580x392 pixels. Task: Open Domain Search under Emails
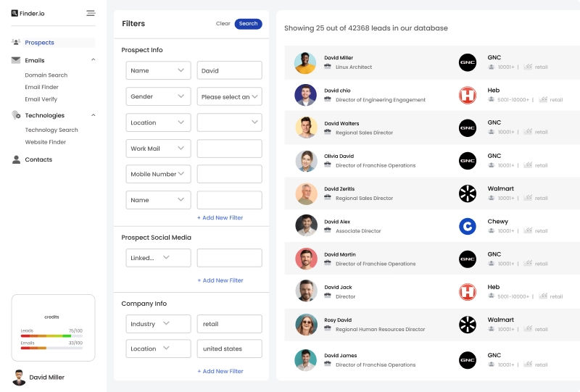46,75
